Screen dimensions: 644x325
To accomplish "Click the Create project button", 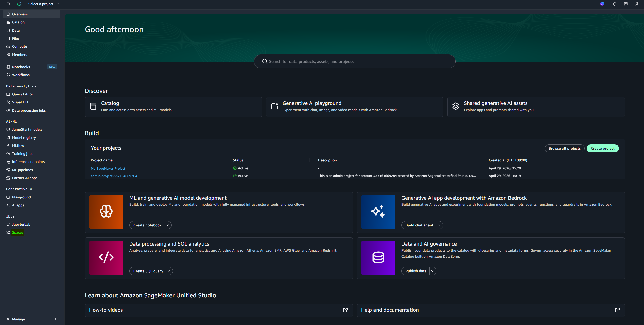I will point(603,148).
